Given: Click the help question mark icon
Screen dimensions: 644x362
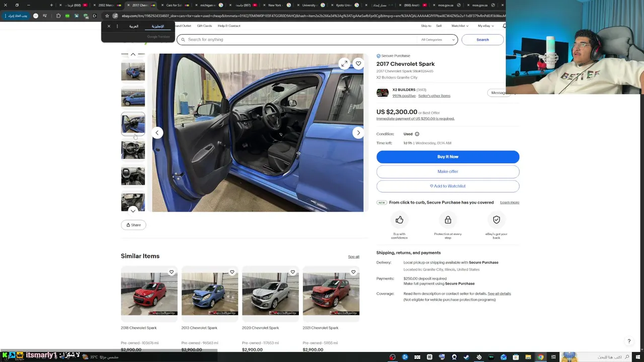Looking at the screenshot, I should [629, 341].
